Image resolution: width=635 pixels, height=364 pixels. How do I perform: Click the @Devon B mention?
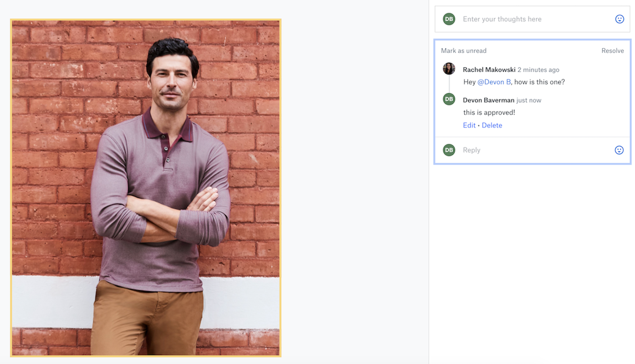point(494,82)
